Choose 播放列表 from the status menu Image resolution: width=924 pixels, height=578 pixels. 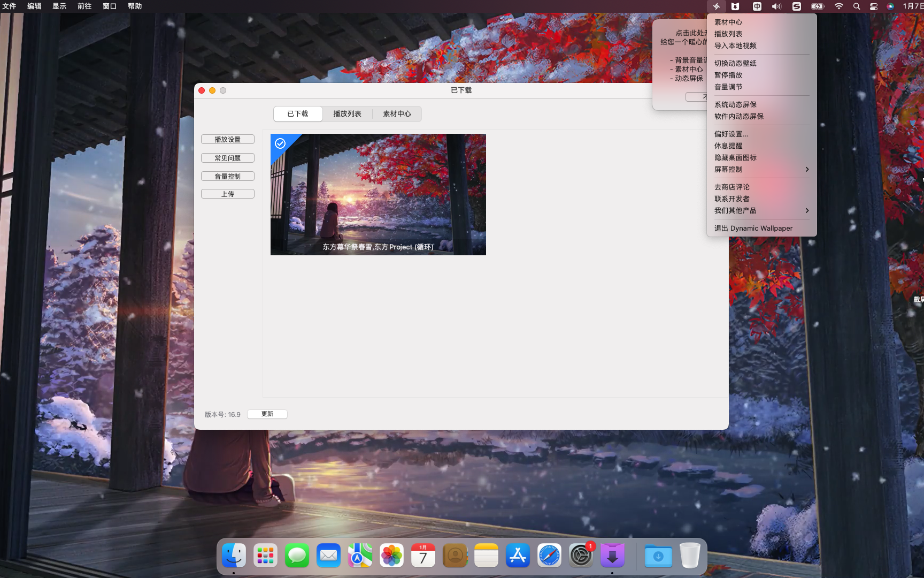(x=761, y=34)
